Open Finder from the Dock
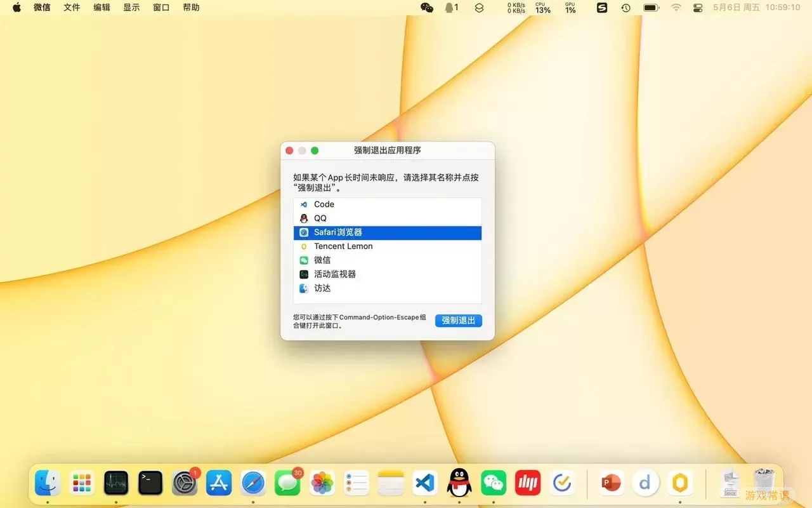Screen dimensions: 812x508 pyautogui.click(x=48, y=483)
